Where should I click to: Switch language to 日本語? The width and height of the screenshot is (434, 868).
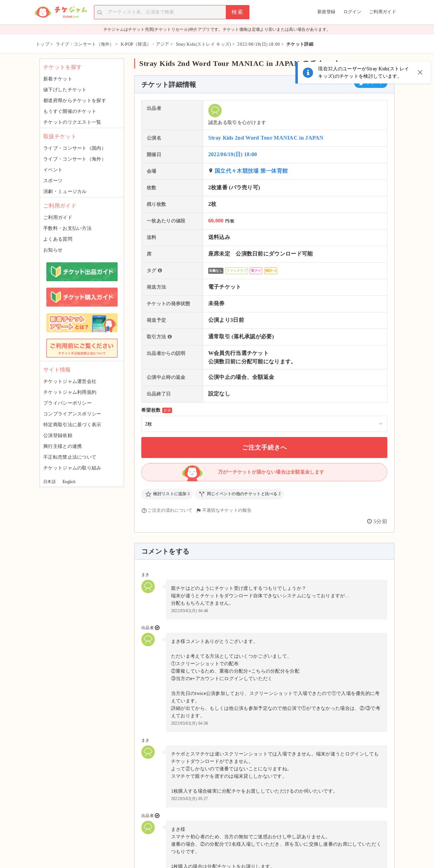coord(49,482)
